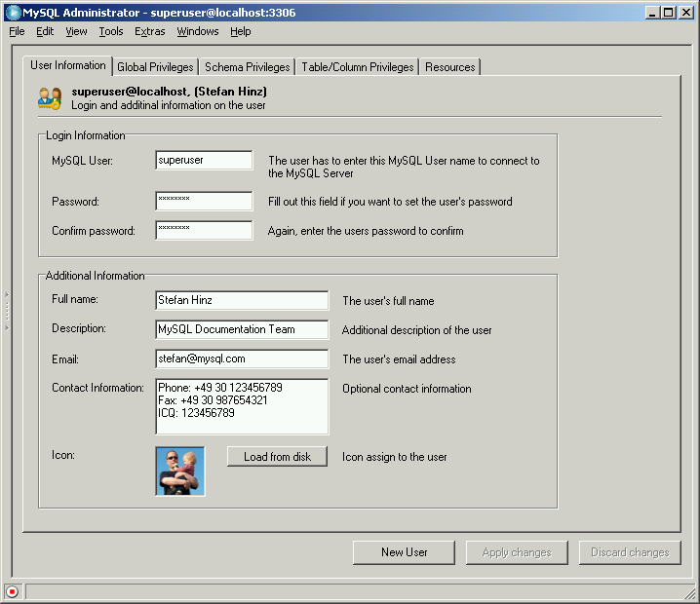Open the Extras menu

[150, 31]
